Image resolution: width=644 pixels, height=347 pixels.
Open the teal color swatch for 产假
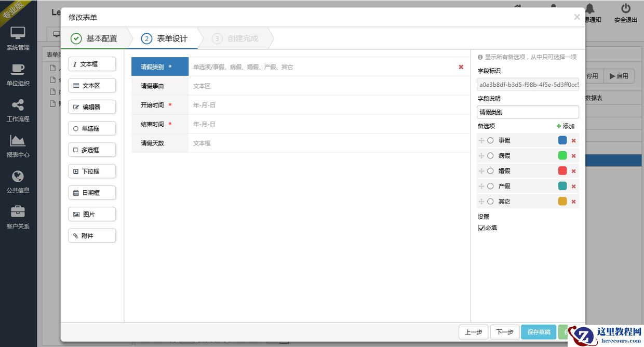tap(562, 186)
